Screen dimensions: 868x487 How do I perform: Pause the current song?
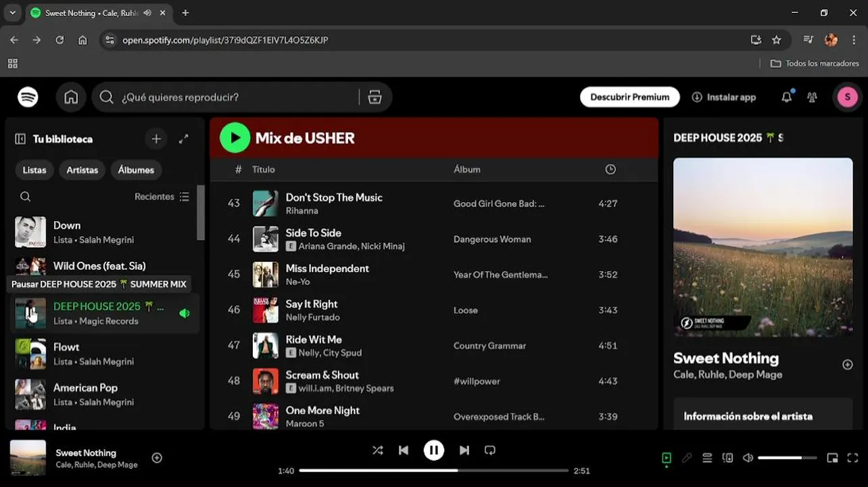pos(434,450)
